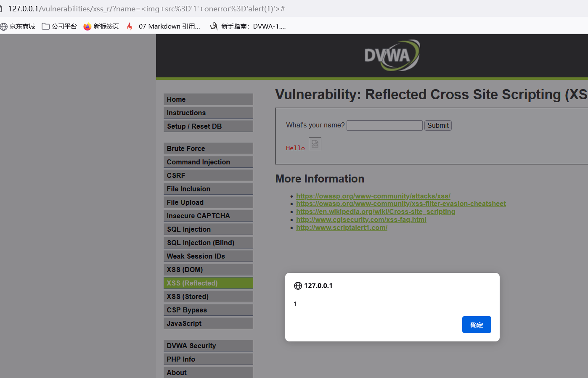Open the JavaScript menu item
Screen dimensions: 588x378
208,323
